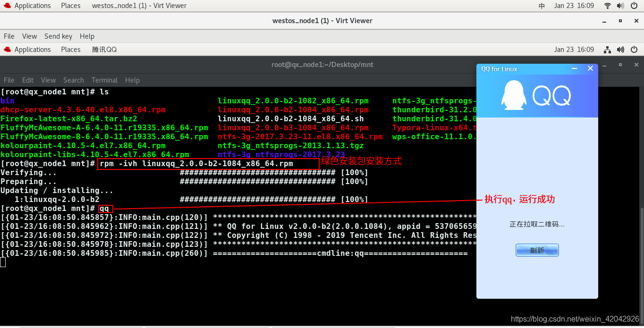Click the 'Updating / installing...' output line
The height and width of the screenshot is (328, 644).
(57, 190)
